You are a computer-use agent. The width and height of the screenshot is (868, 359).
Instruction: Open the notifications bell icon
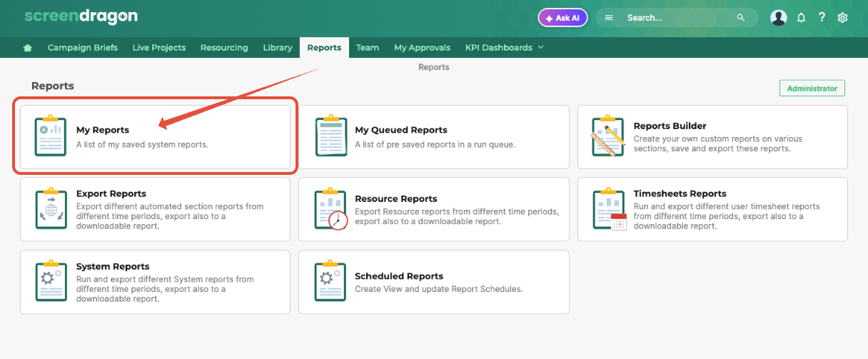pyautogui.click(x=801, y=18)
